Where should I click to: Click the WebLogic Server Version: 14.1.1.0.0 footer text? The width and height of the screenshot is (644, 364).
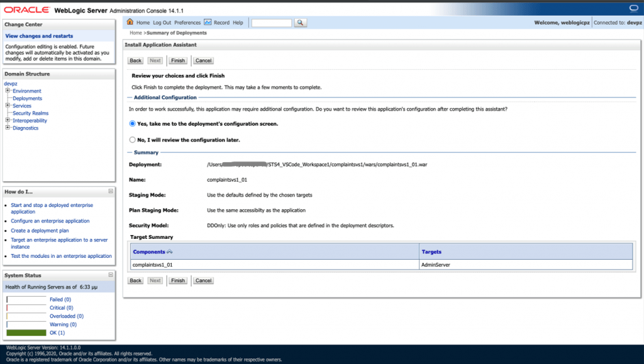coord(43,348)
